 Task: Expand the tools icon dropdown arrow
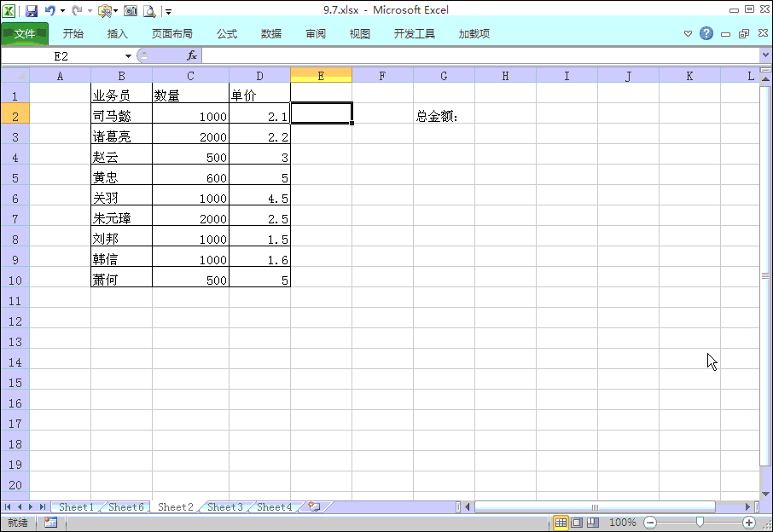pyautogui.click(x=116, y=11)
